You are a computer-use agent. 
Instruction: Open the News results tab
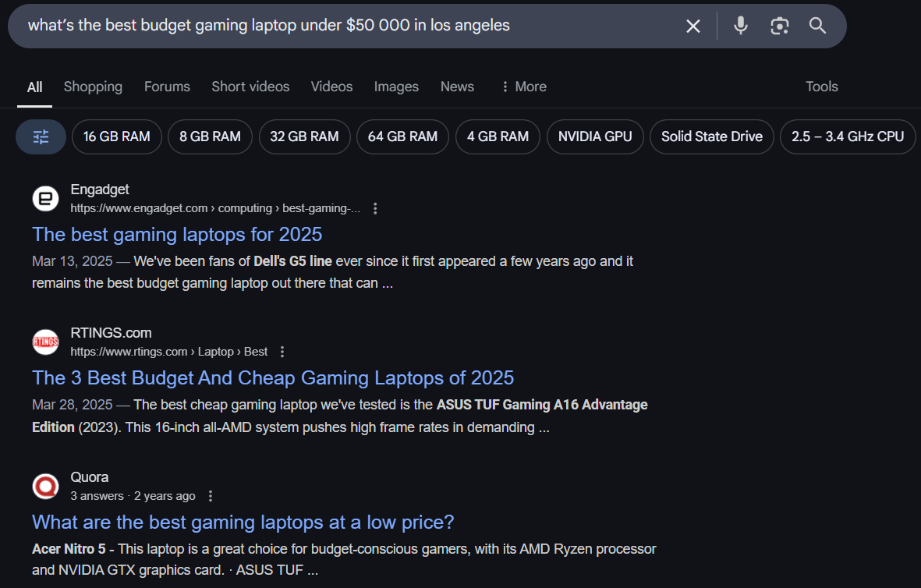[457, 87]
